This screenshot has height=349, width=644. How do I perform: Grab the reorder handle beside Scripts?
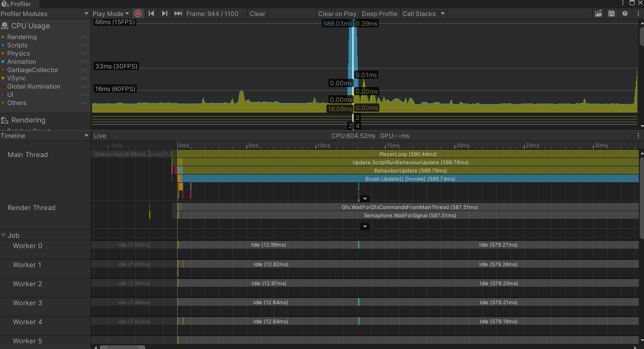coord(85,45)
